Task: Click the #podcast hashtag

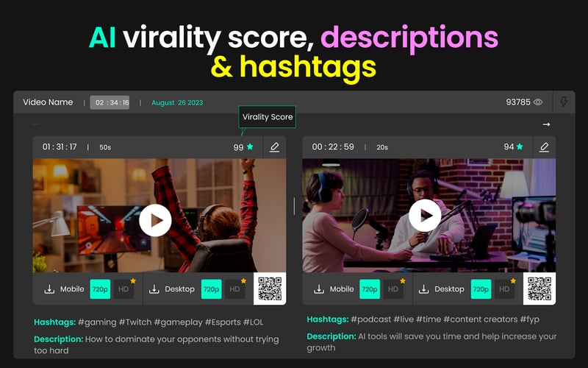Action: pos(371,319)
